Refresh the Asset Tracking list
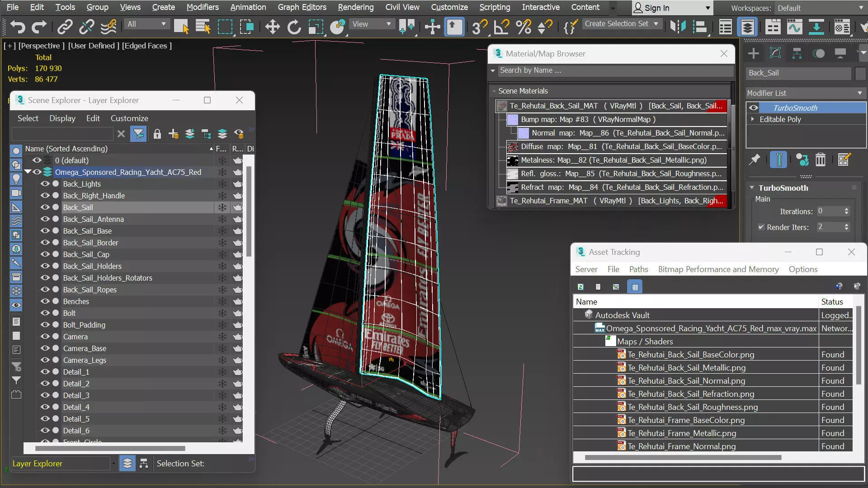This screenshot has height=488, width=868. (x=580, y=286)
